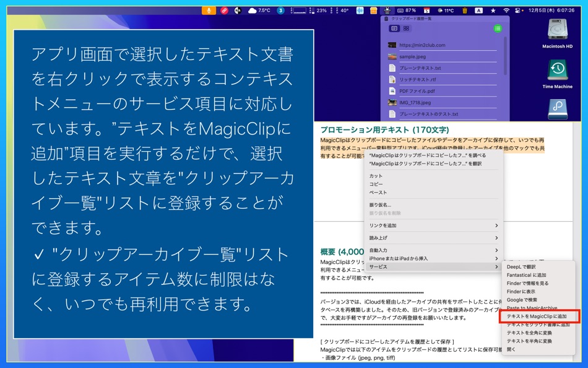Select the IMG_1718.jpeg clipboard item
The image size is (588, 368).
click(442, 102)
